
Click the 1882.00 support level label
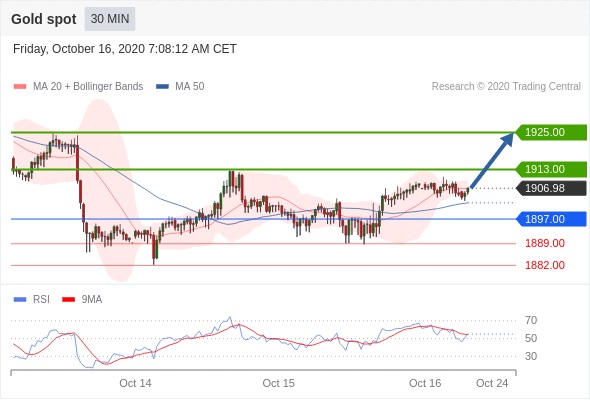pyautogui.click(x=545, y=265)
